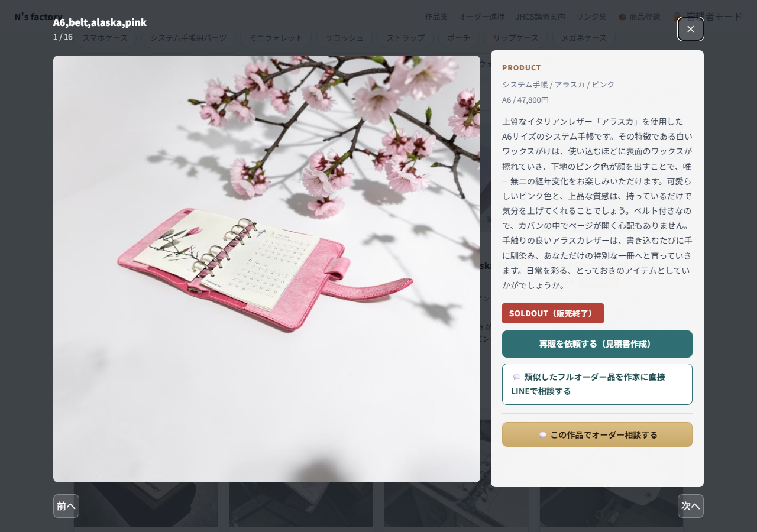
Task: Open 作品集 in the top navigation
Action: (x=436, y=17)
